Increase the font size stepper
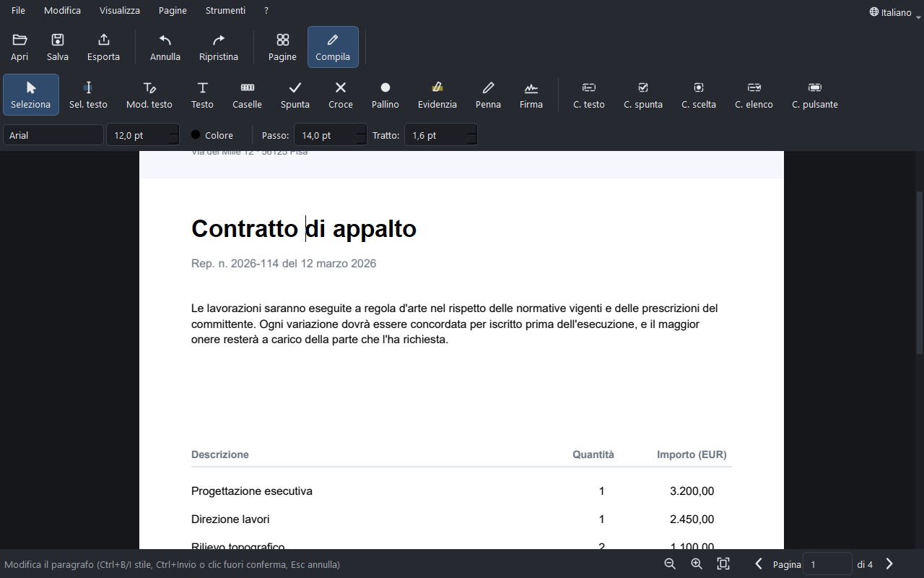The image size is (924, 578). point(174,130)
